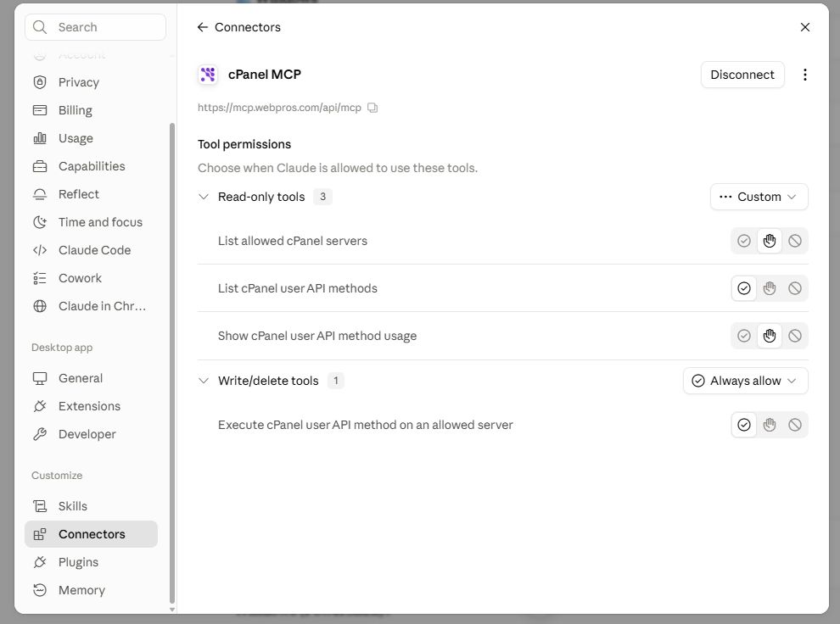Viewport: 840px width, 624px height.
Task: Click the Capabilities briefcase icon
Action: [40, 166]
